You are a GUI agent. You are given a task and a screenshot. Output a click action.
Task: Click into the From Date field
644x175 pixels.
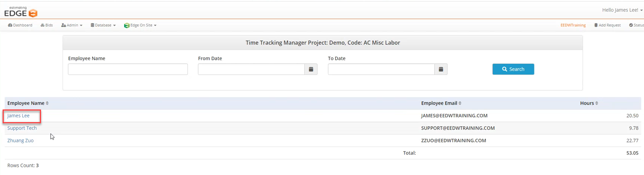251,69
